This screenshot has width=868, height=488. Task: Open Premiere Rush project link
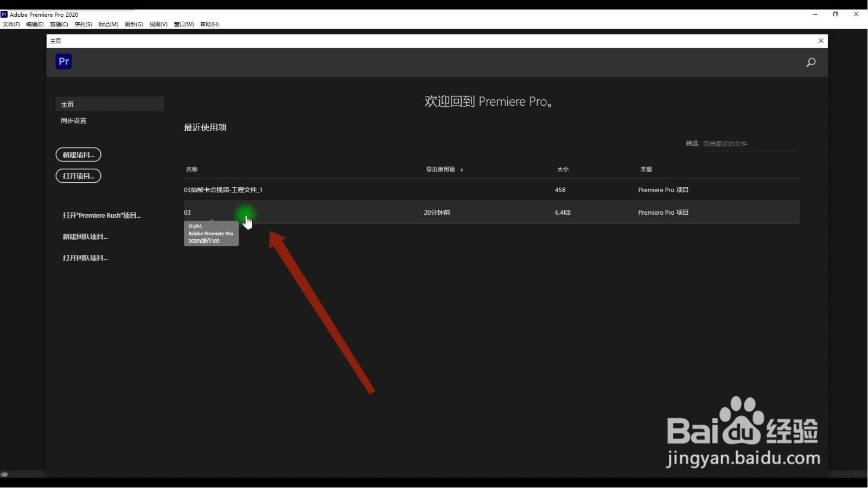click(102, 215)
